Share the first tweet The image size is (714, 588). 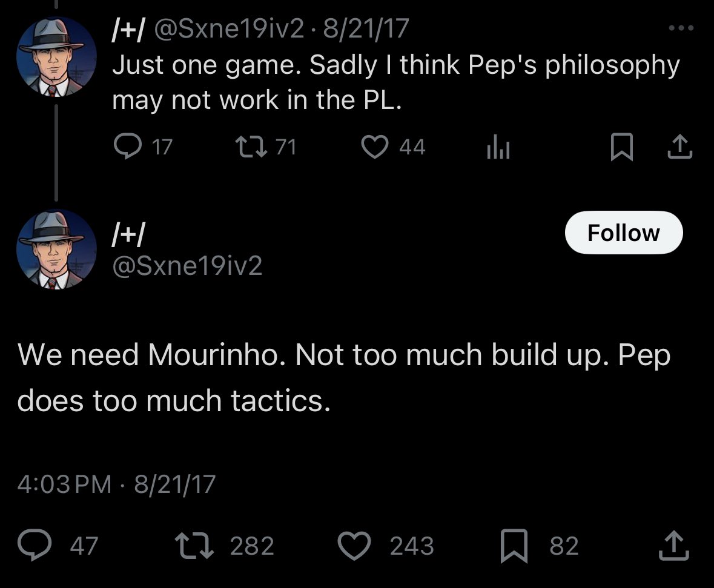(x=680, y=147)
